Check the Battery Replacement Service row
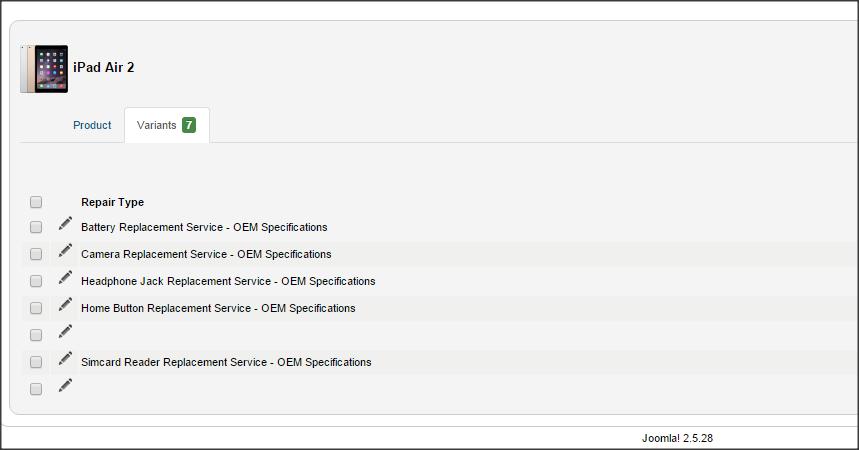Viewport: 859px width, 450px height. pos(36,227)
